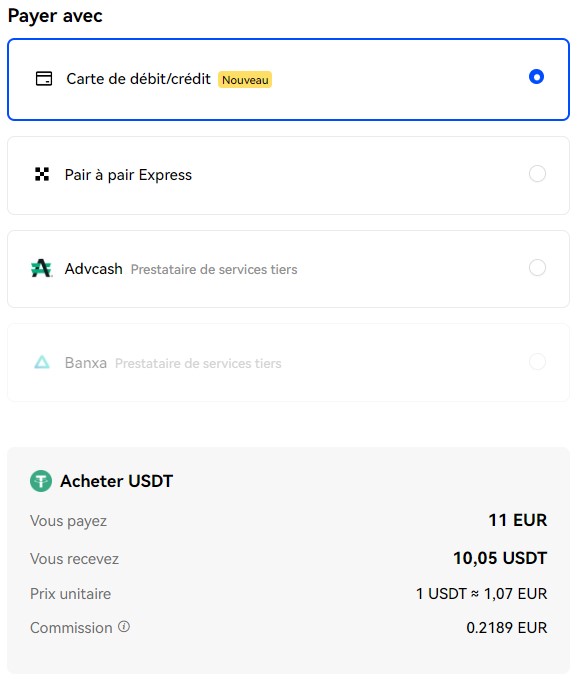Click the Banxa payment option label
578x682 pixels.
point(86,363)
